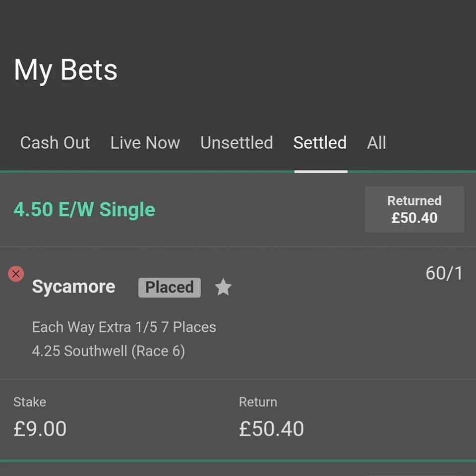Open the 4.25 Southwell (Race 6) link
The width and height of the screenshot is (476, 476).
coord(108,352)
